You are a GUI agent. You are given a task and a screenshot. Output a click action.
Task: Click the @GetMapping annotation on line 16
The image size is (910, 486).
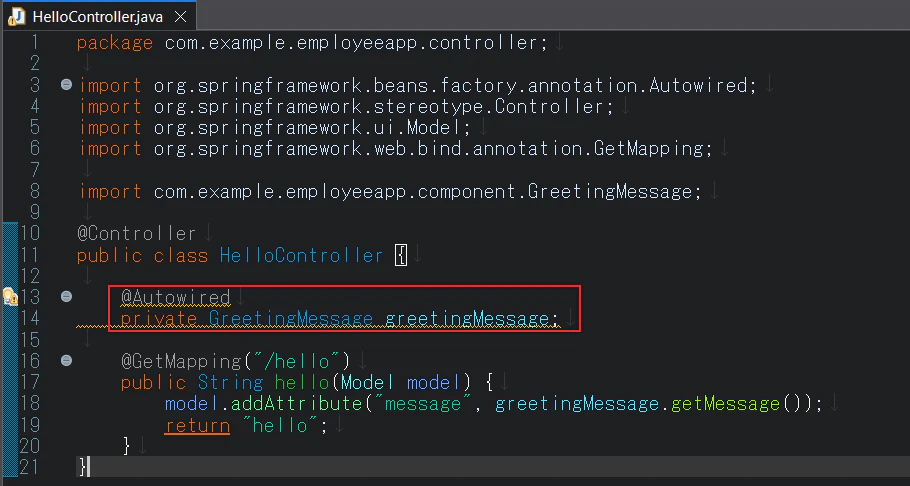pyautogui.click(x=180, y=361)
